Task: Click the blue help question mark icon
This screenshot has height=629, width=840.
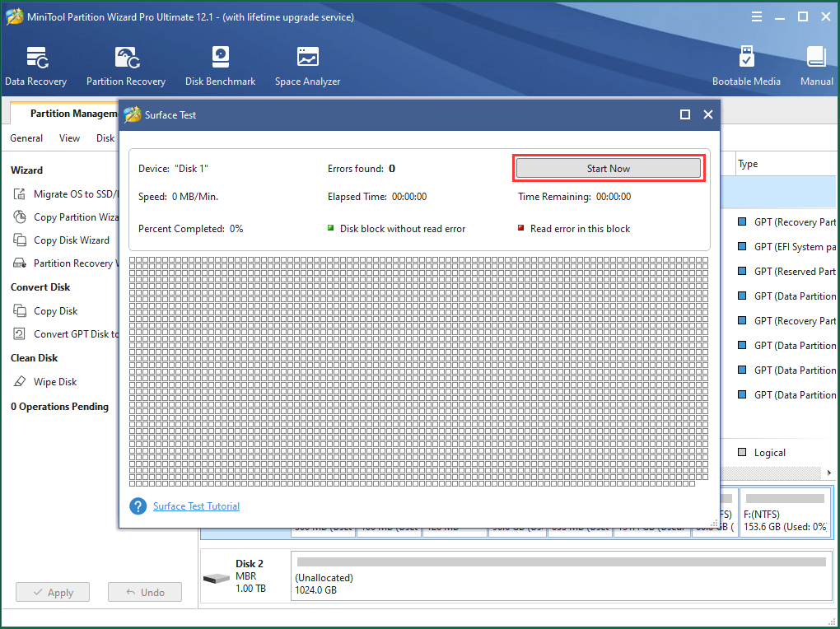Action: (138, 506)
